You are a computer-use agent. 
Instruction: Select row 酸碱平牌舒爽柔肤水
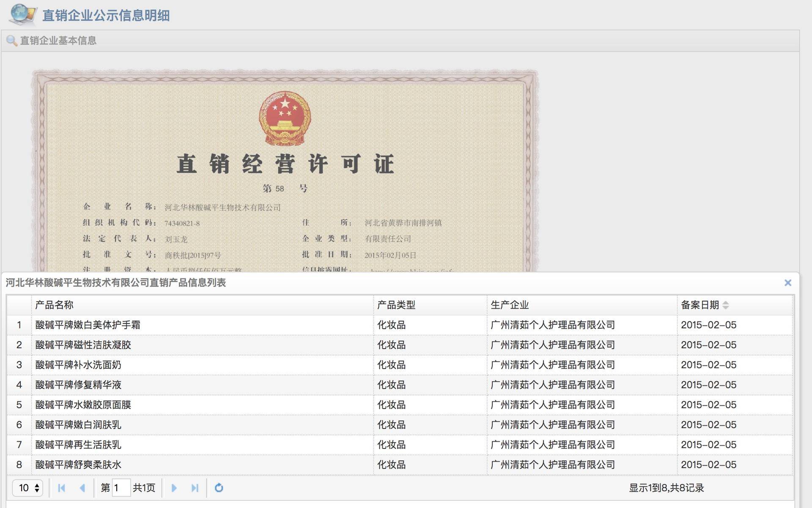pos(79,465)
